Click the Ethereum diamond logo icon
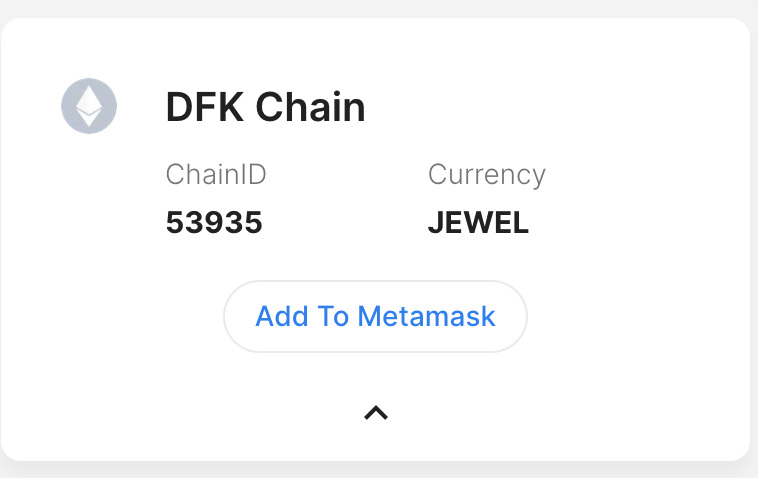 (89, 106)
